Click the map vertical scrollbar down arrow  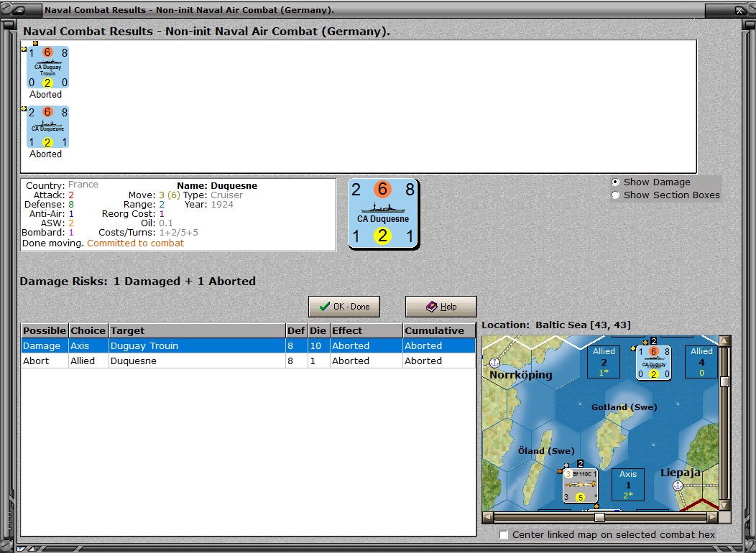(x=724, y=505)
